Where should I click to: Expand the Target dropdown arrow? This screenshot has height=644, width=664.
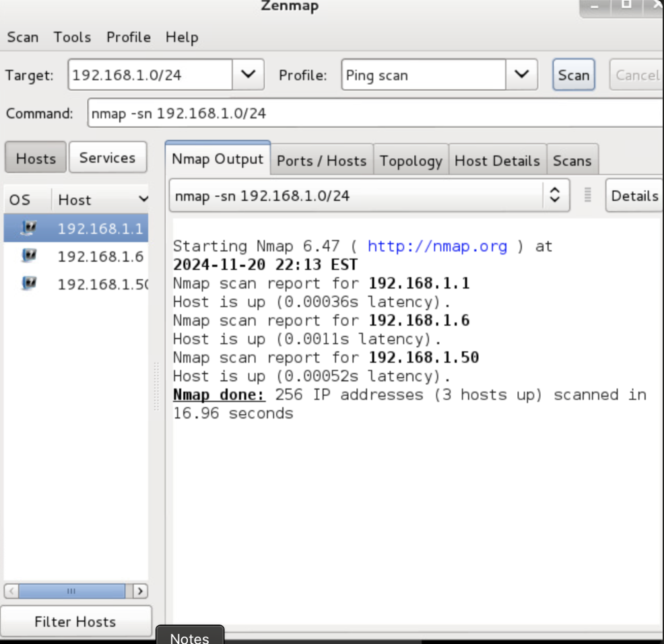tap(248, 75)
